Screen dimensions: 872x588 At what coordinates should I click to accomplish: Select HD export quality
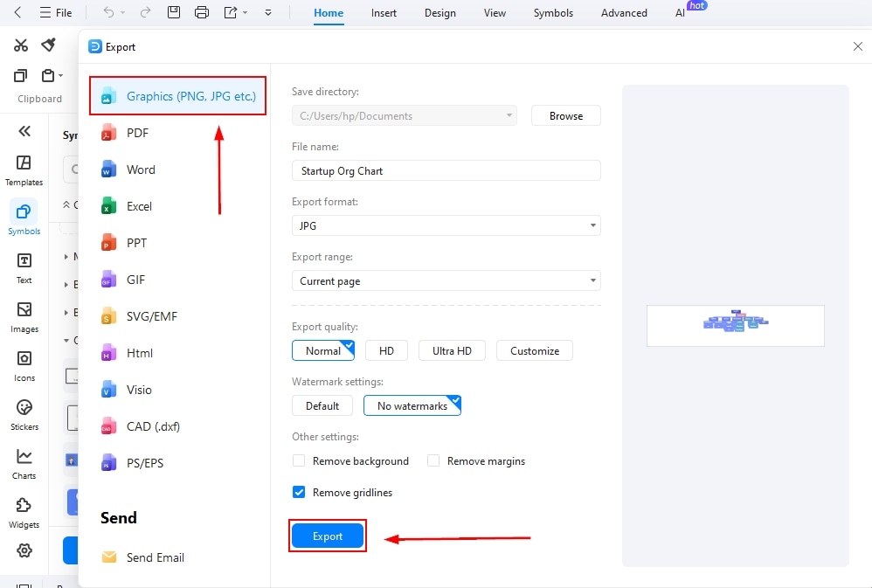pos(386,351)
